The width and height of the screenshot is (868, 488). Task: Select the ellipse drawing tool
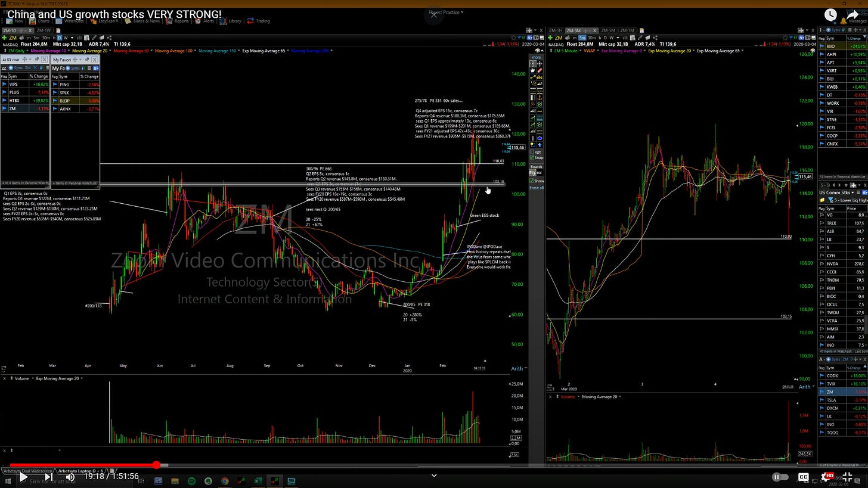540,138
